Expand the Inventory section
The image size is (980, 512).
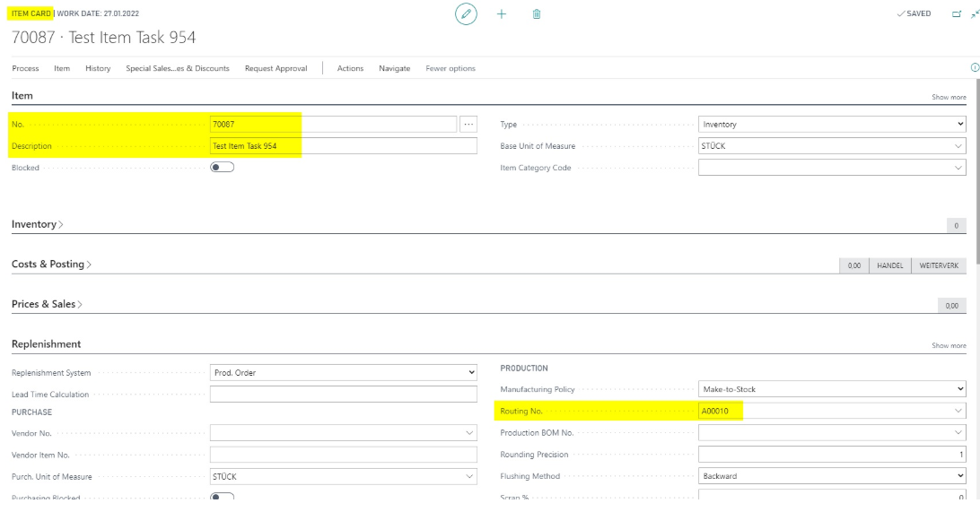(x=38, y=224)
